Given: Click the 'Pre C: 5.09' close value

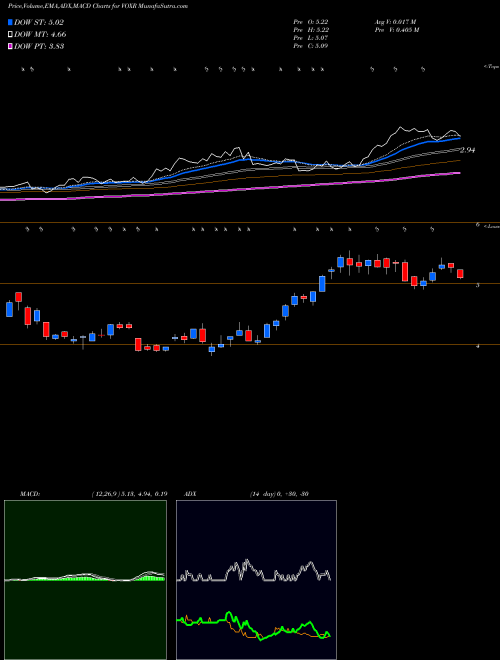Looking at the screenshot, I should click(x=311, y=46).
